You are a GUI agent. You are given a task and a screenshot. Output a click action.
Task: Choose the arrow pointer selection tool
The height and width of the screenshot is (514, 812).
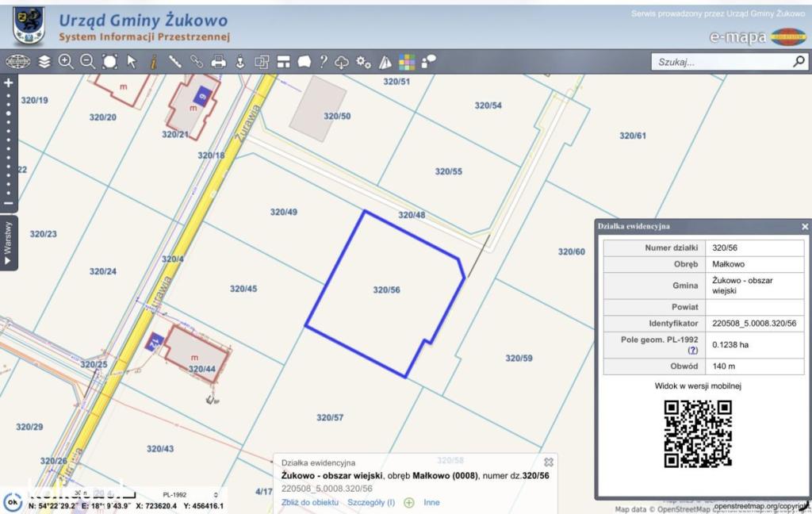click(132, 62)
